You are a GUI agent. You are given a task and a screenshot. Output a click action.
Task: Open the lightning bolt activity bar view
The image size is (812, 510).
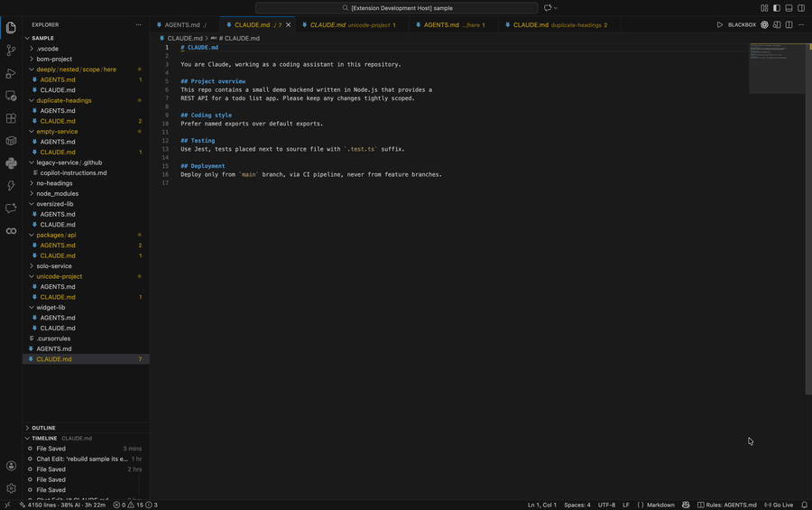click(11, 186)
